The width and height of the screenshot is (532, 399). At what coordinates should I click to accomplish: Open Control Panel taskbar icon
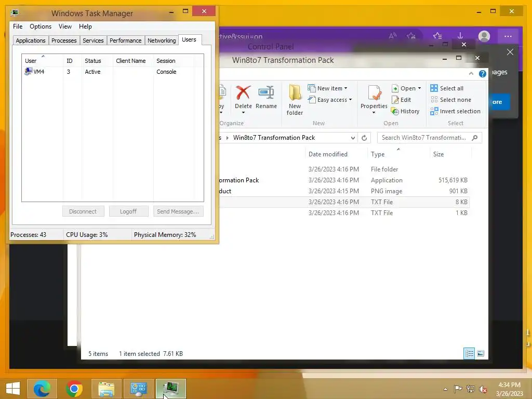pyautogui.click(x=138, y=389)
